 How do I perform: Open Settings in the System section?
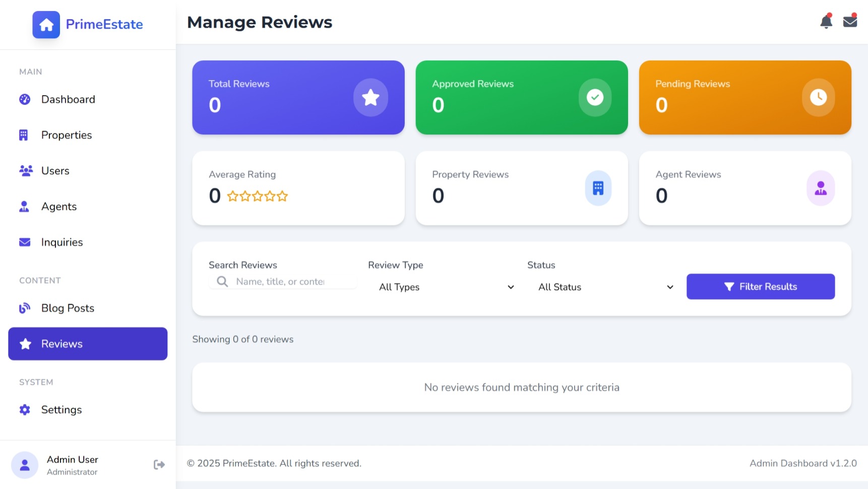(61, 410)
